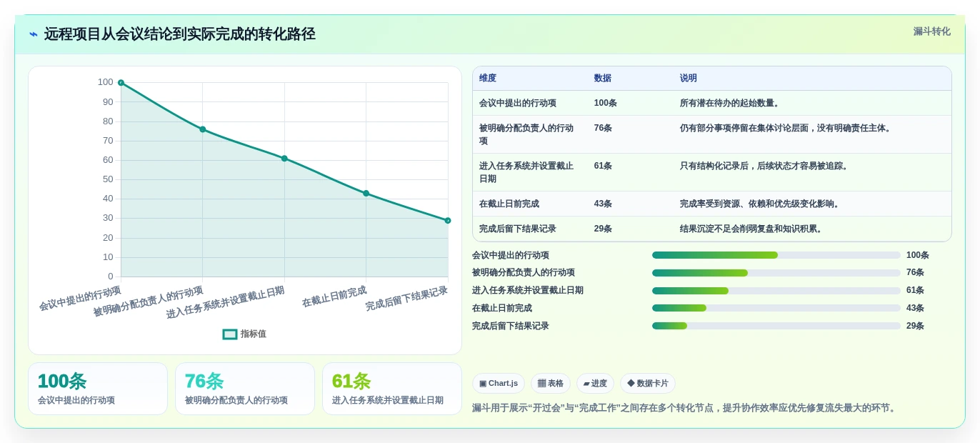The image size is (980, 443).
Task: Toggle the 指标值 legend item
Action: (244, 334)
